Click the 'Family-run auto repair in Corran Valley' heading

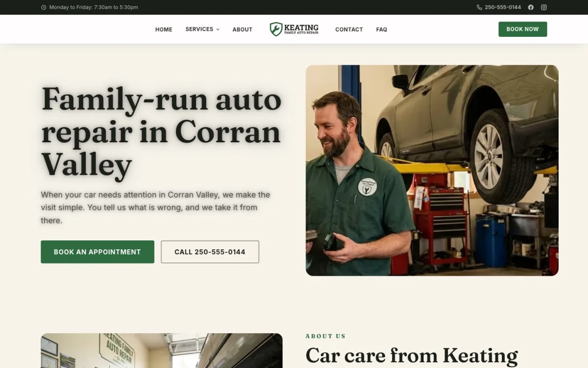[161, 132]
